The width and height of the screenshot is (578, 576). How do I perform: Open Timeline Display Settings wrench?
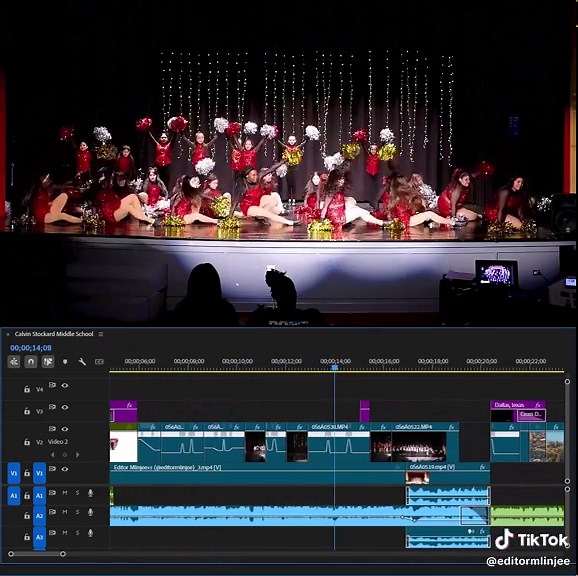tap(82, 362)
